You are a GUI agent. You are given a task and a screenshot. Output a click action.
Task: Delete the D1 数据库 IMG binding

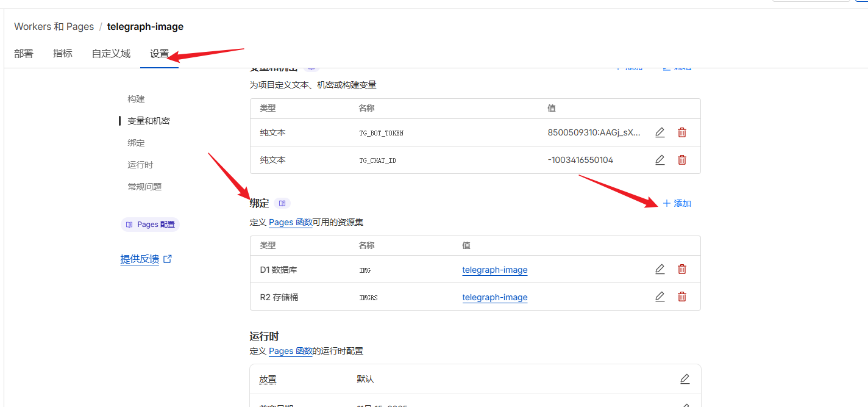pyautogui.click(x=682, y=269)
